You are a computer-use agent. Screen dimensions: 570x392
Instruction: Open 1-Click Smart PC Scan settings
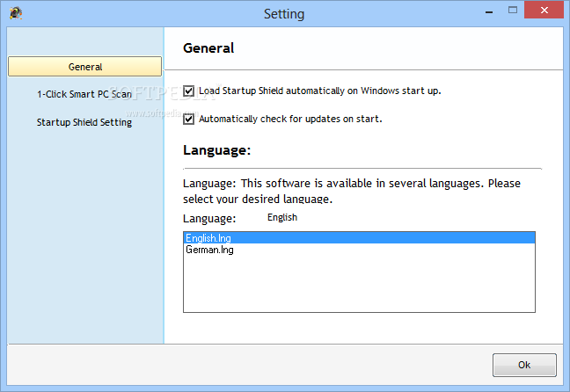[84, 94]
